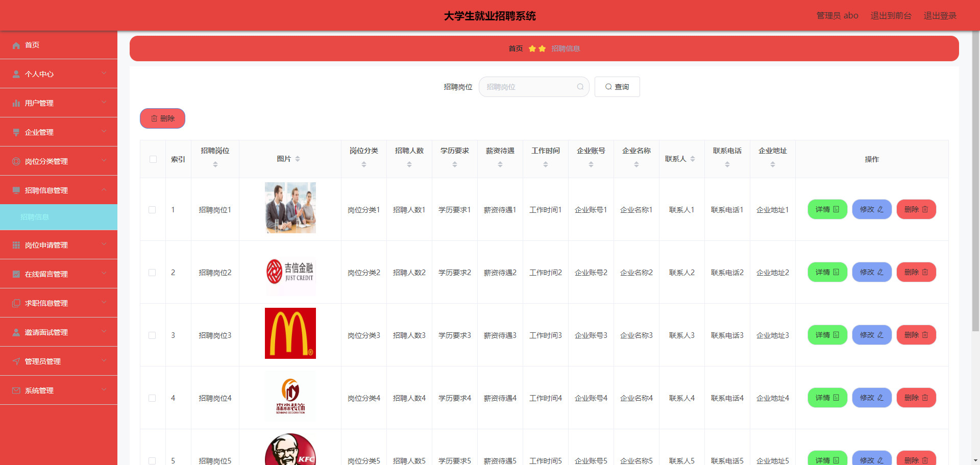Click the home icon beside 首页 in sidebar
The height and width of the screenshot is (465, 980).
tap(16, 45)
